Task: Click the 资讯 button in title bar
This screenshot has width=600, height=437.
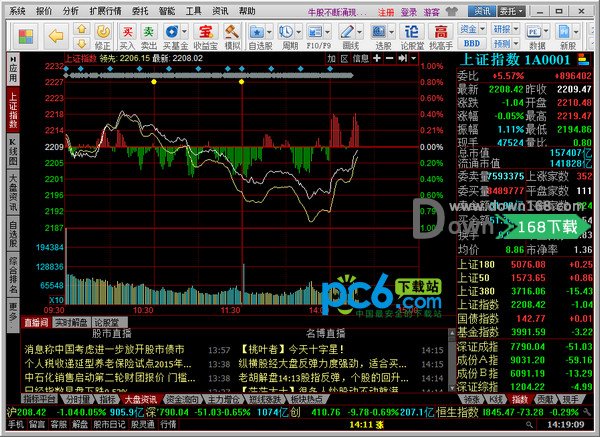Action: pos(481,11)
